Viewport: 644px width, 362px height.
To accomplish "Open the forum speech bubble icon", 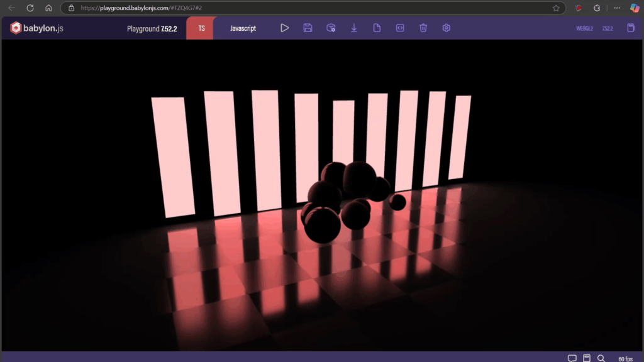I will (572, 358).
